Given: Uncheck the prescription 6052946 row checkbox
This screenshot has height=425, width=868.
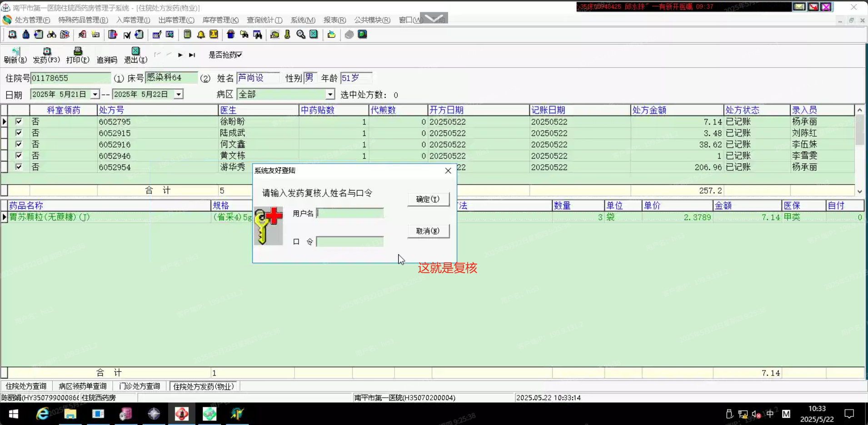Looking at the screenshot, I should pyautogui.click(x=19, y=155).
